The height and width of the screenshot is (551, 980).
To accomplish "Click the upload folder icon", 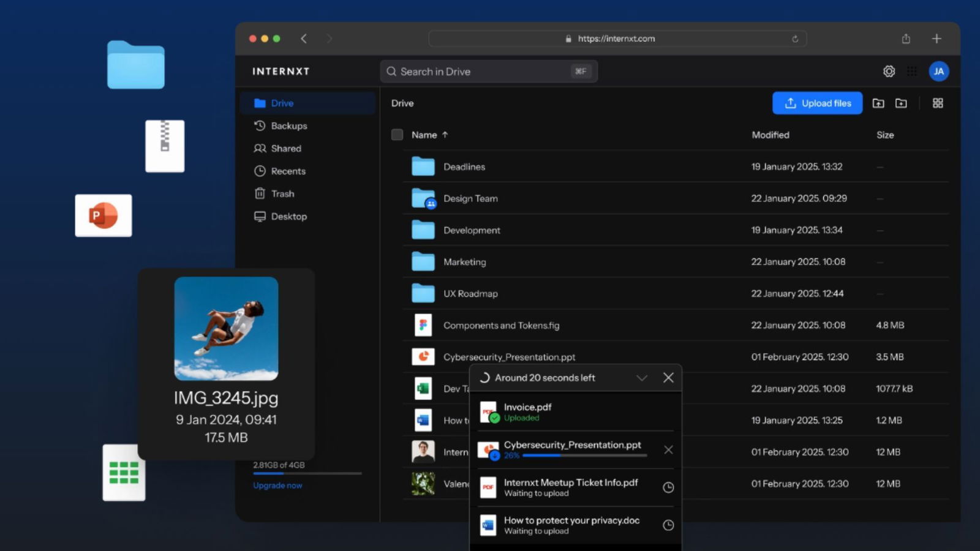I will 878,103.
